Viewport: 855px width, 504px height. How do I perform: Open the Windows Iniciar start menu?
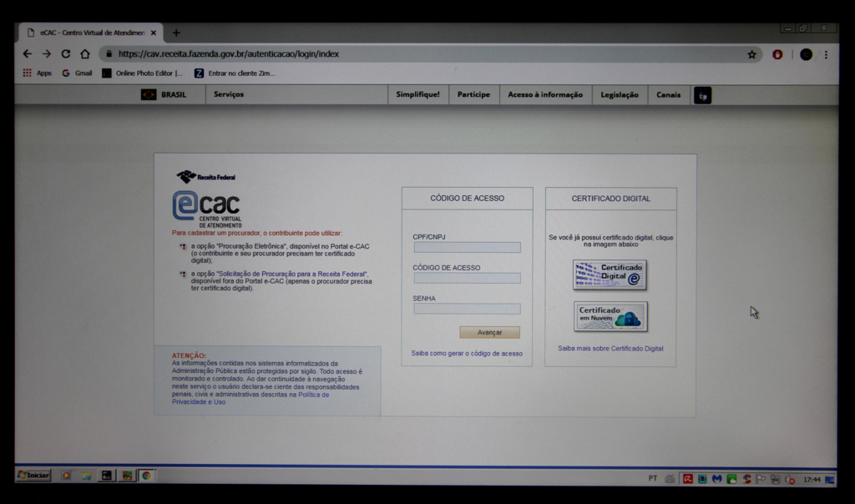(x=33, y=475)
